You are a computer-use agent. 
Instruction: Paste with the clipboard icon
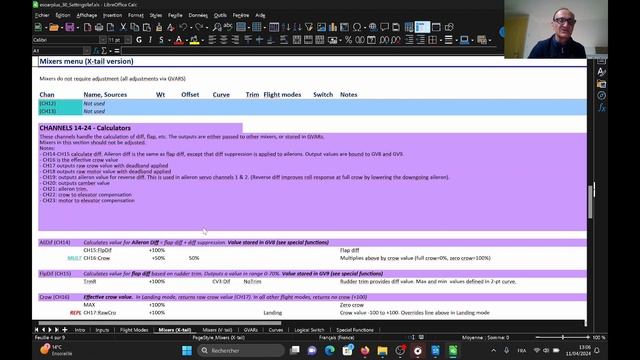click(147, 27)
